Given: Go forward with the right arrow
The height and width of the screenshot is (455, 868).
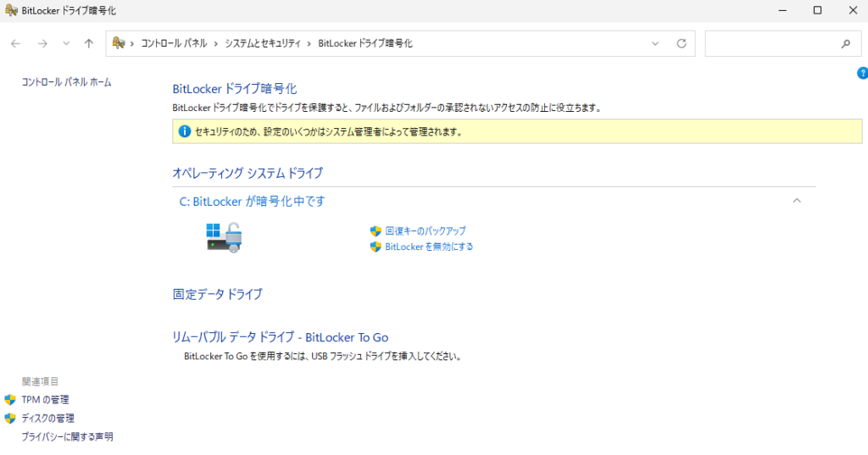Looking at the screenshot, I should click(42, 44).
